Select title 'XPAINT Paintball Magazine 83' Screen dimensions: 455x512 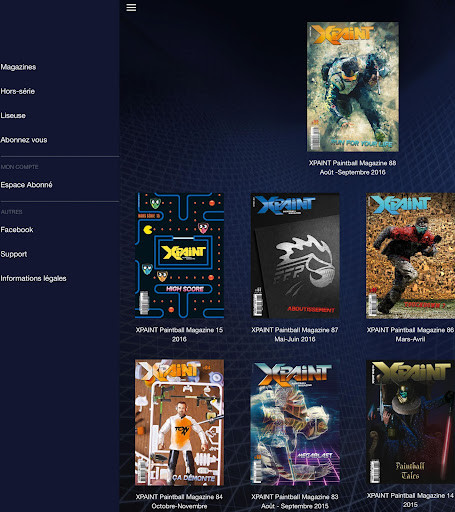(x=295, y=497)
